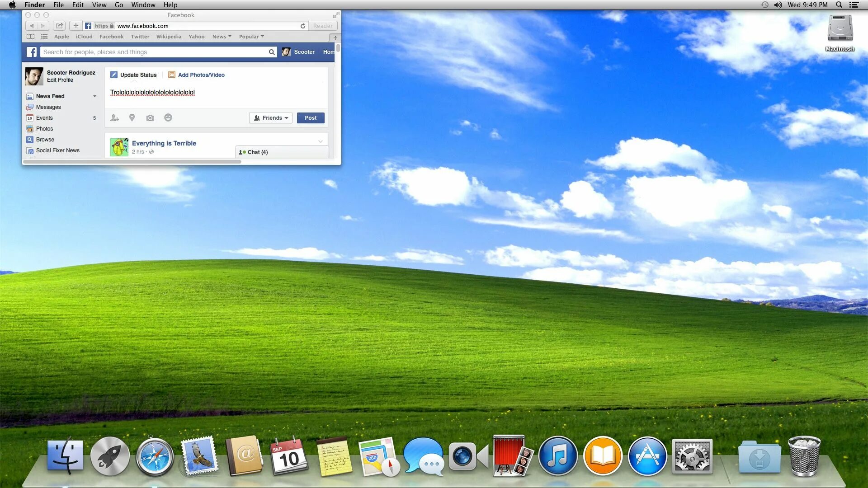Image resolution: width=868 pixels, height=488 pixels.
Task: Click the add location pin icon
Action: click(x=132, y=118)
